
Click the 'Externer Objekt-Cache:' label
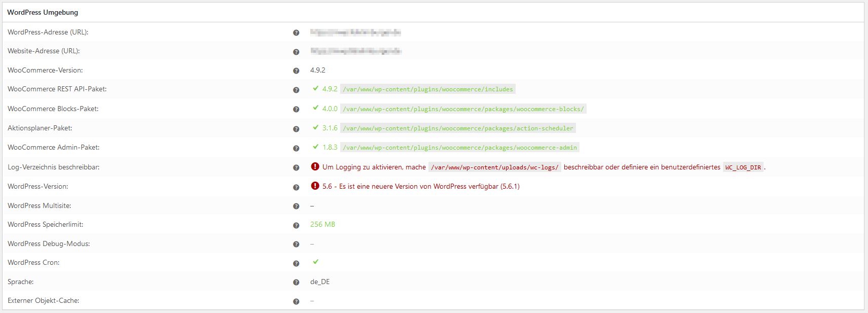44,300
